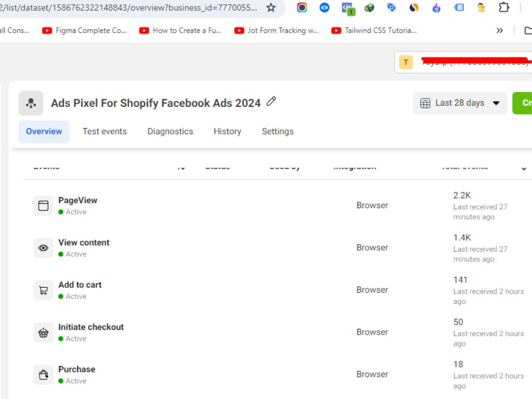Click the green globe extension icon
Screen dimensions: 532x399
click(369, 7)
